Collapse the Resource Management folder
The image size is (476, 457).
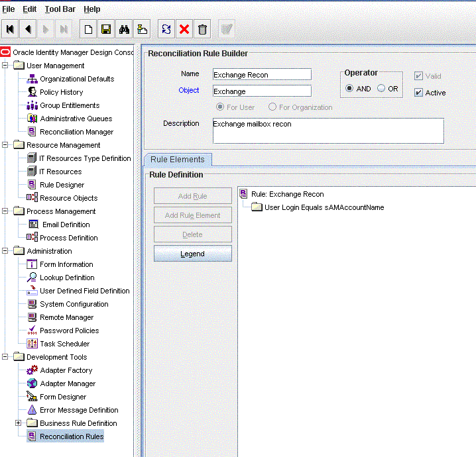[5, 144]
